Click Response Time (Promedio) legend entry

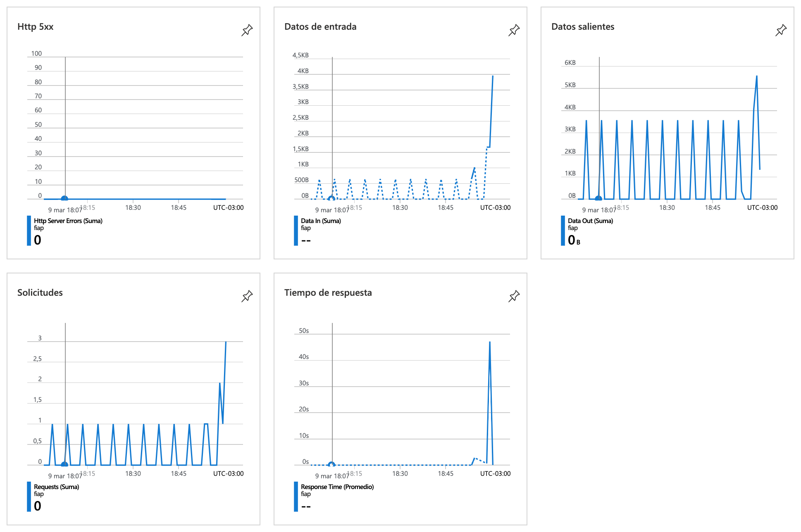337,487
